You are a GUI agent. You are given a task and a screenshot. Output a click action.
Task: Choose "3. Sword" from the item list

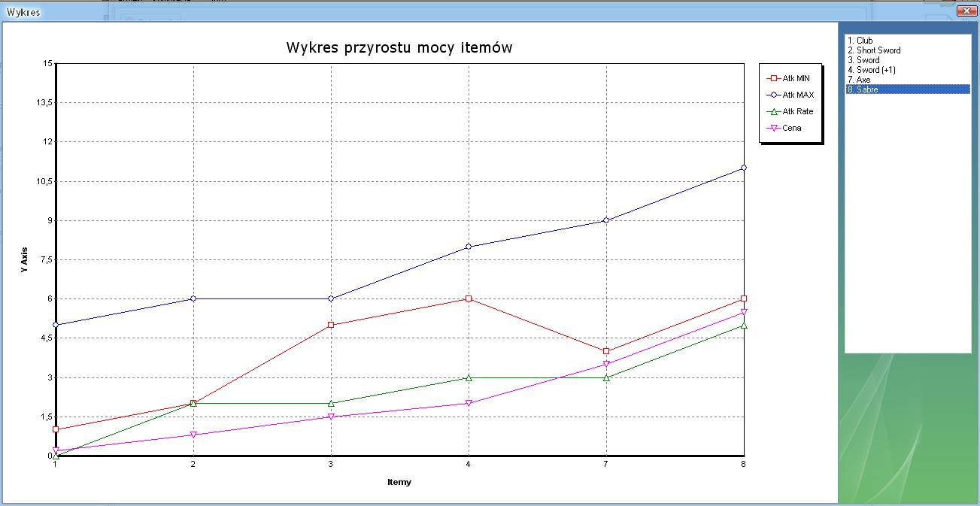[x=867, y=60]
